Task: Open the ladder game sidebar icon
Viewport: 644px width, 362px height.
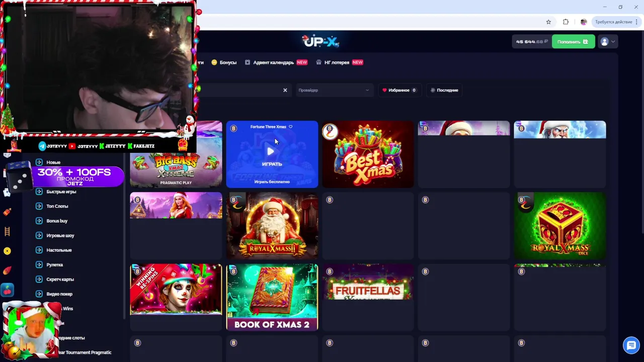Action: 7,231
